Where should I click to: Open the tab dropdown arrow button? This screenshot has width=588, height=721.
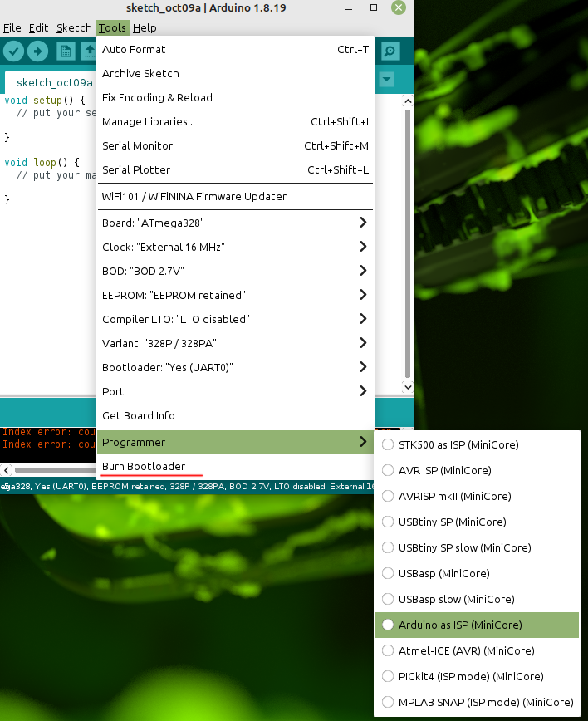point(387,80)
